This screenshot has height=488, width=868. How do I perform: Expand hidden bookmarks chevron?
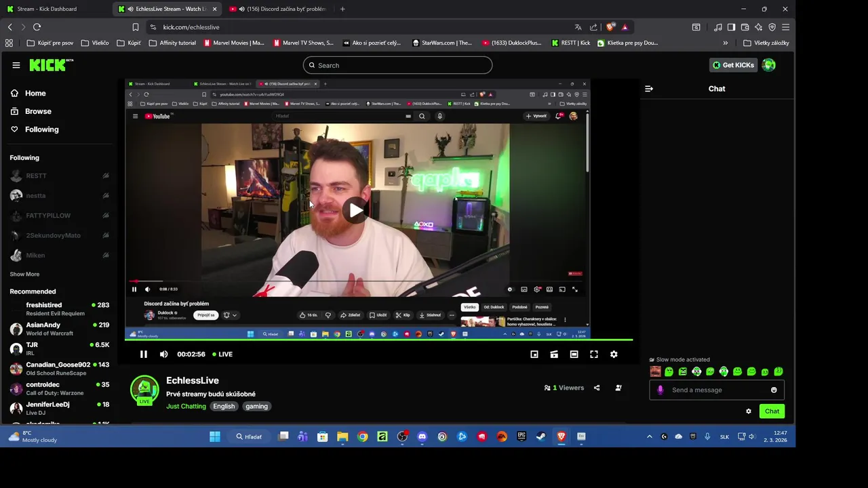click(x=725, y=43)
